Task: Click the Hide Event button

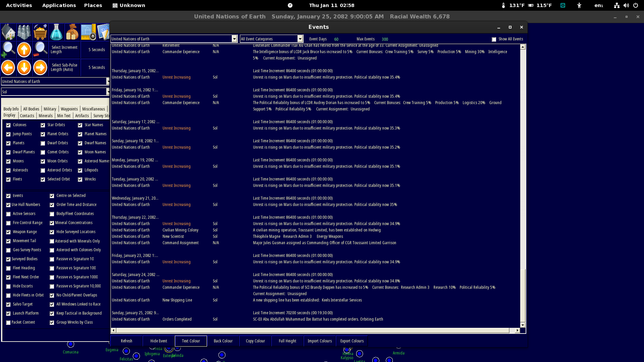Action: pyautogui.click(x=159, y=341)
